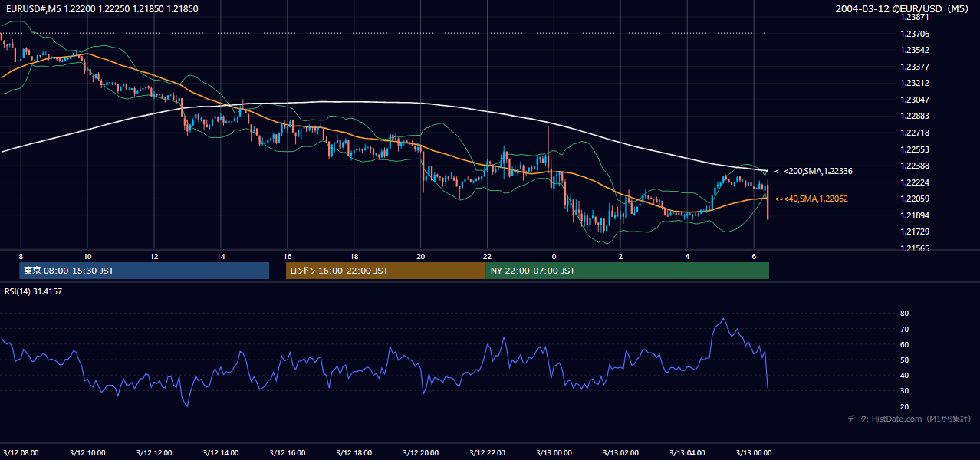Click price level 1.23871 on axis
The height and width of the screenshot is (460, 980).
pos(915,17)
